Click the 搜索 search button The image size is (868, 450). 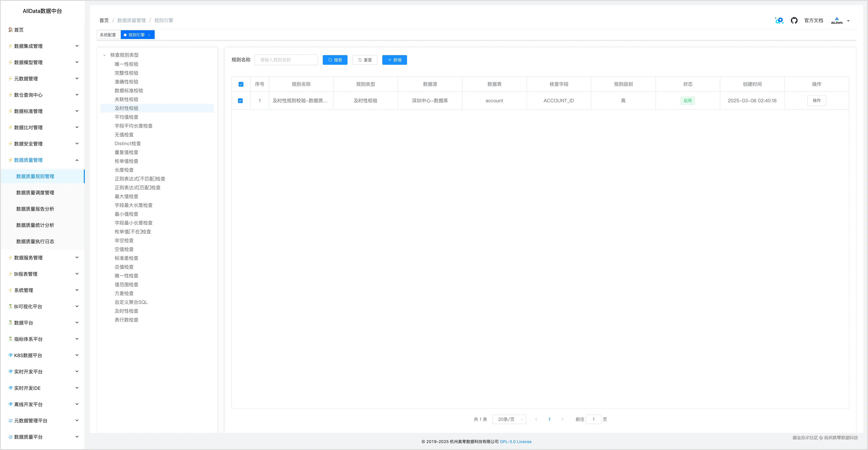[335, 60]
